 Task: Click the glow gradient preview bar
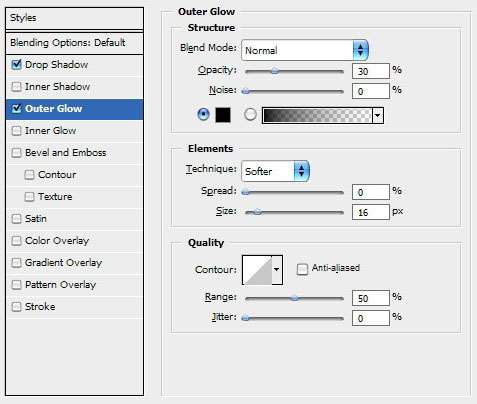(317, 115)
